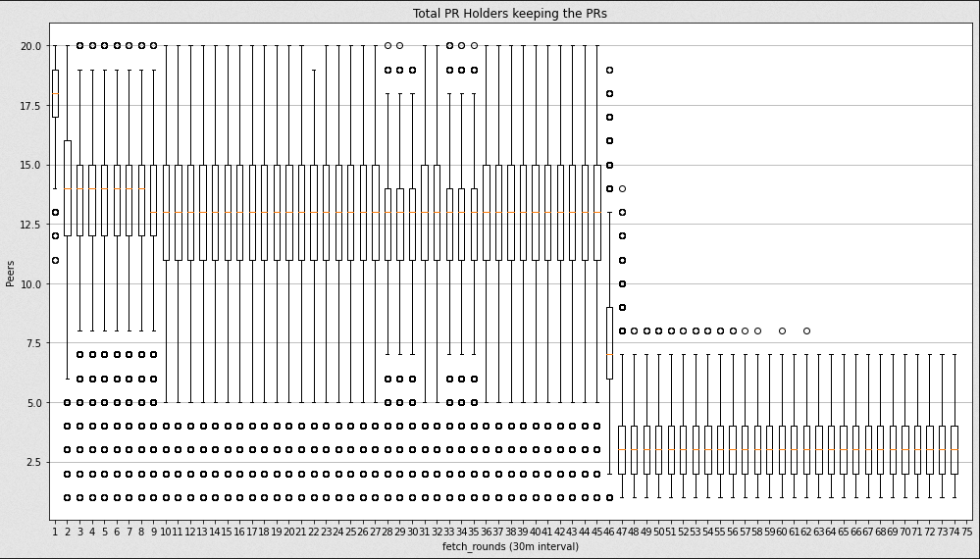Select the y-axis tick label 12.5
Viewport: 980px width, 559px height.
pos(30,225)
